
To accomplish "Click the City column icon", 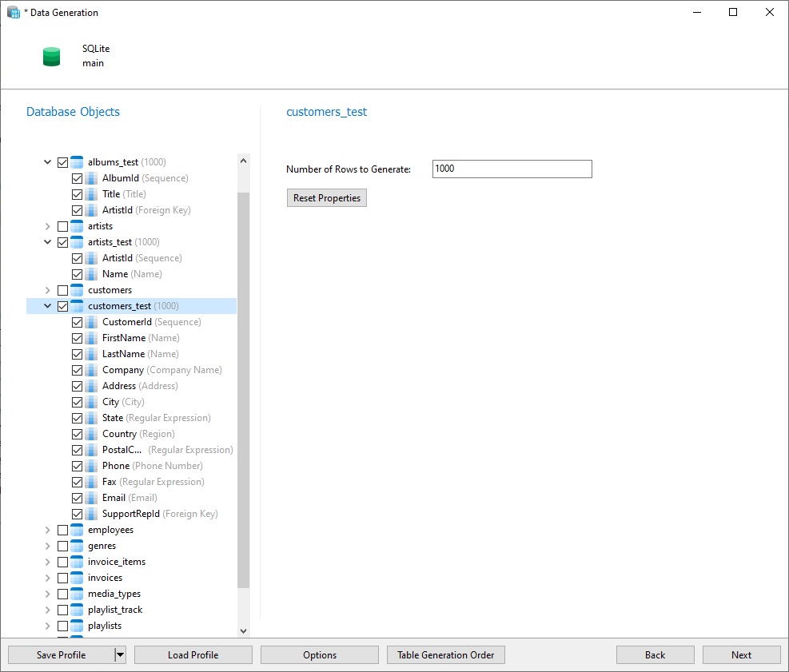I will click(x=91, y=402).
